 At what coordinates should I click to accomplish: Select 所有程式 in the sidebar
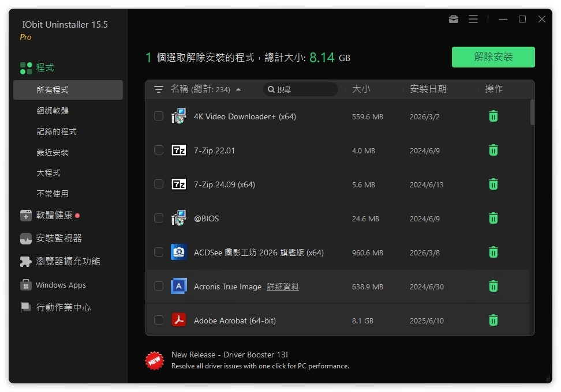tap(68, 90)
